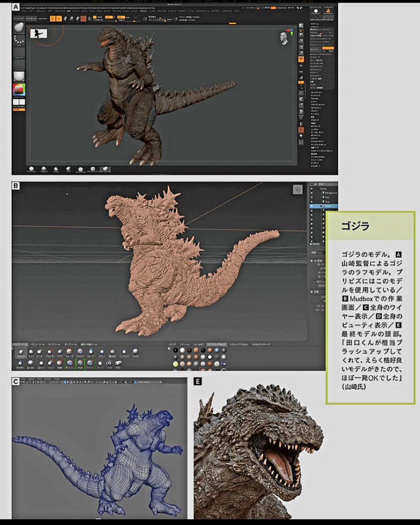Viewport: 420px width, 525px height.
Task: Click the ZBrush camera head orientation widget
Action: click(284, 38)
